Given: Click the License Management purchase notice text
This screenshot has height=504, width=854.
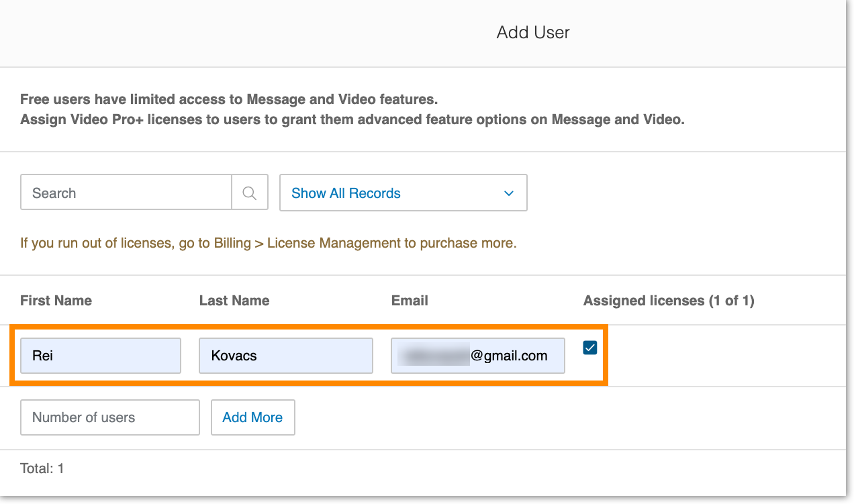Looking at the screenshot, I should pos(267,243).
